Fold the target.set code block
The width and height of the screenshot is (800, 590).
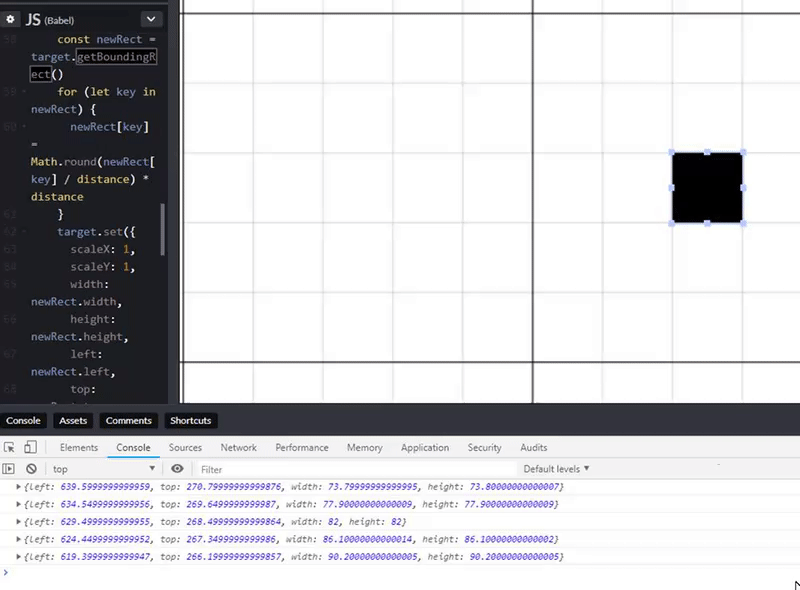(24, 232)
